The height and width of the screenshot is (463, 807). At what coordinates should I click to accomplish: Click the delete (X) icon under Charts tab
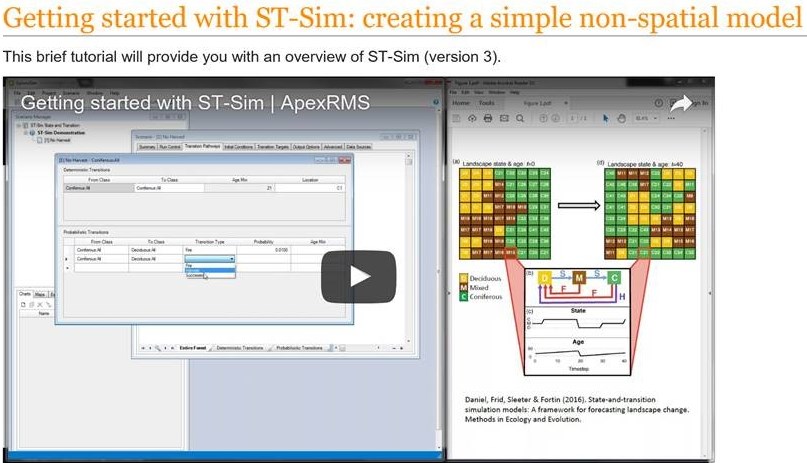tap(40, 305)
